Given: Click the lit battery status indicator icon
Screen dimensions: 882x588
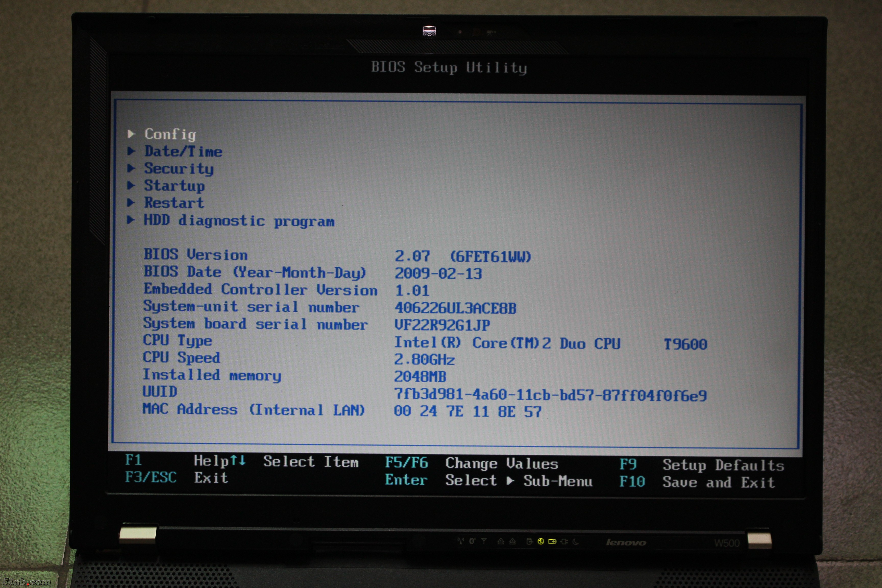Looking at the screenshot, I should coord(552,542).
